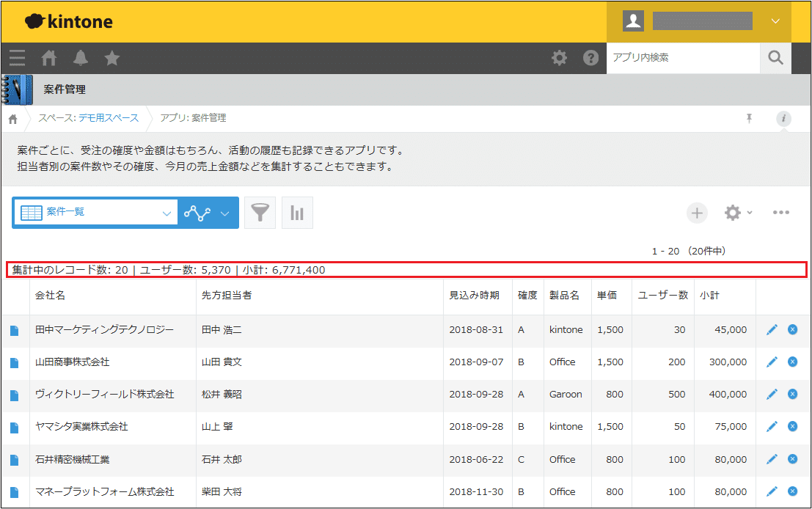Click the 先方担当者 column header
Screen dimensions: 812x509
click(227, 295)
